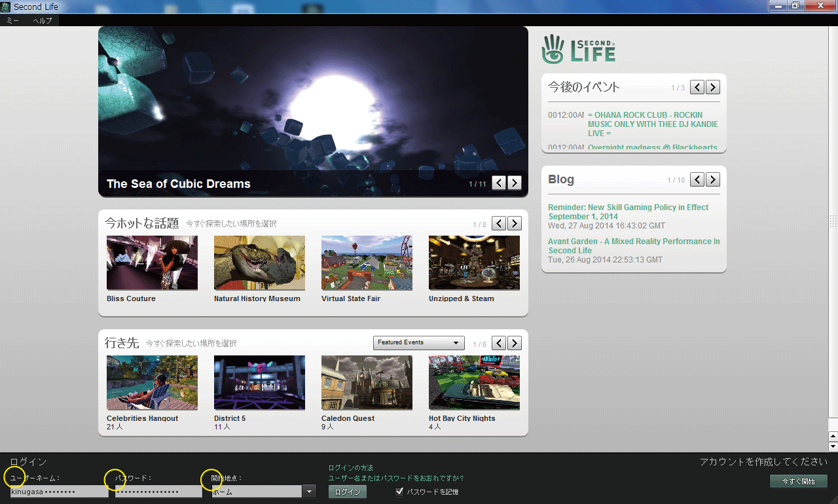Click the ユーザーネーム input field
Viewport: 838px width, 504px height.
click(59, 492)
